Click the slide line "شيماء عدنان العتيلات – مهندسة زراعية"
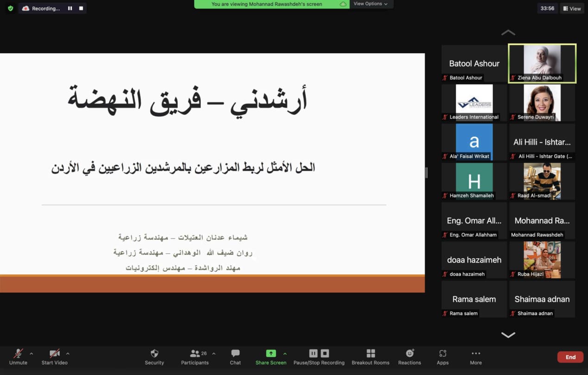This screenshot has height=375, width=588. click(183, 237)
